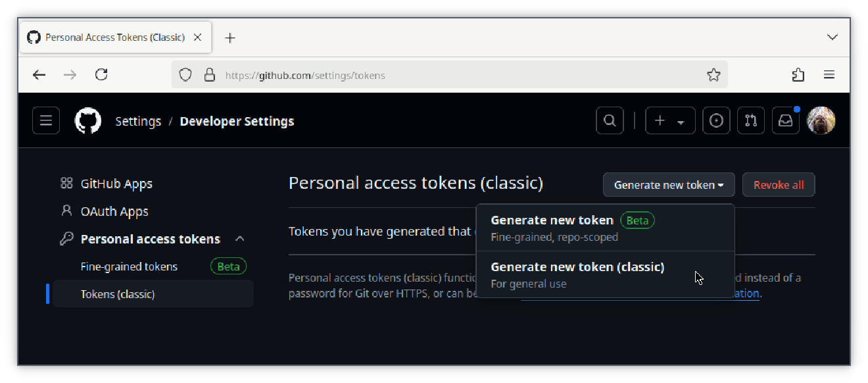Open the notifications inbox icon
Screen dimensions: 868x383
(785, 120)
